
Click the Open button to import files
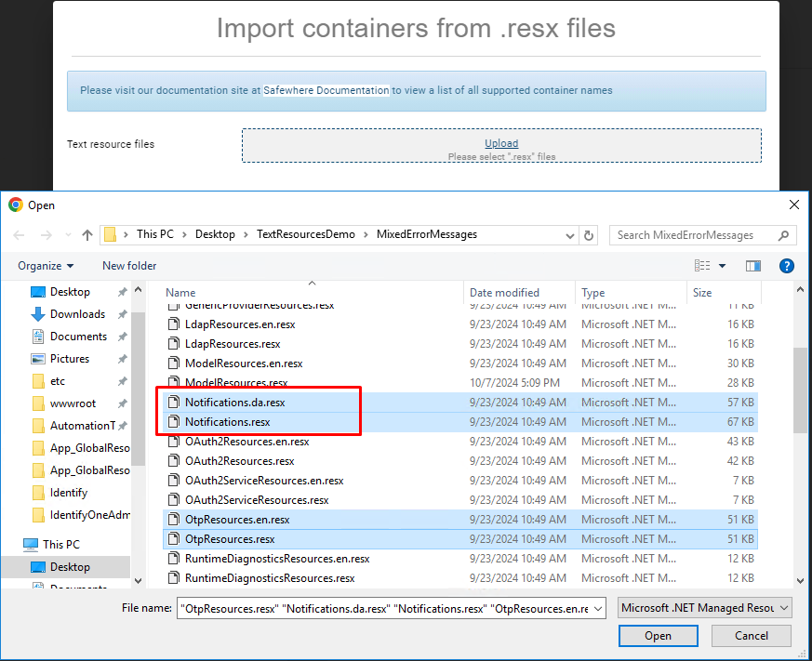(x=658, y=636)
